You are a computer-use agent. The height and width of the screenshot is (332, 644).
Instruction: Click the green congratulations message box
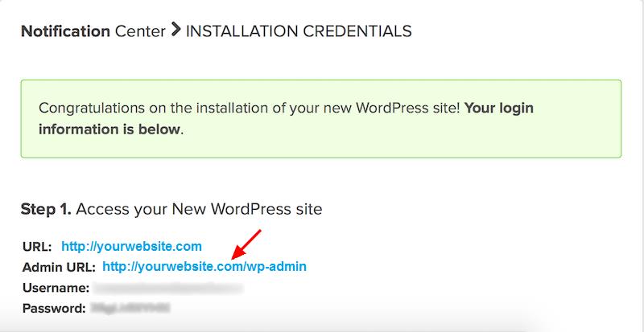click(321, 119)
